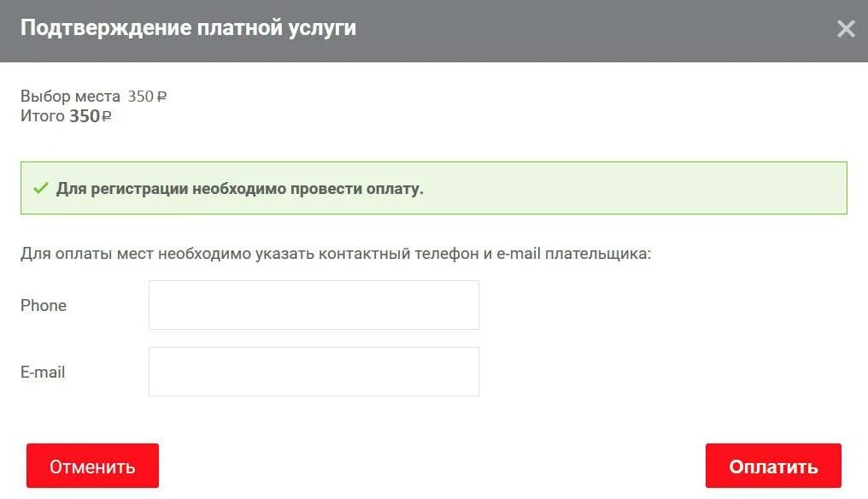
Task: Focus the Phone input field
Action: [314, 305]
